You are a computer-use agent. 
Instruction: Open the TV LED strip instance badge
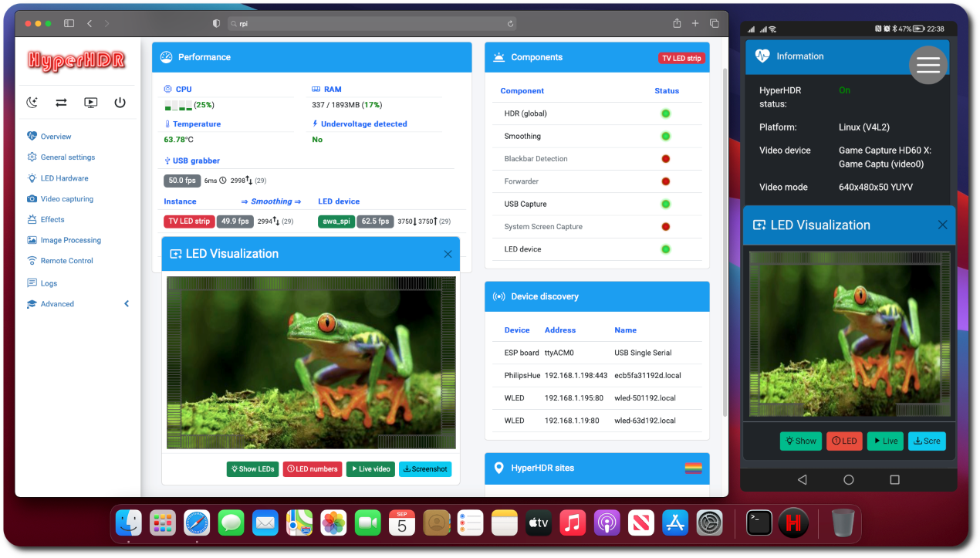pos(188,222)
